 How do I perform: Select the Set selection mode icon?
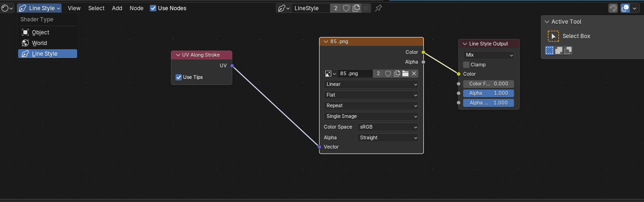point(549,50)
